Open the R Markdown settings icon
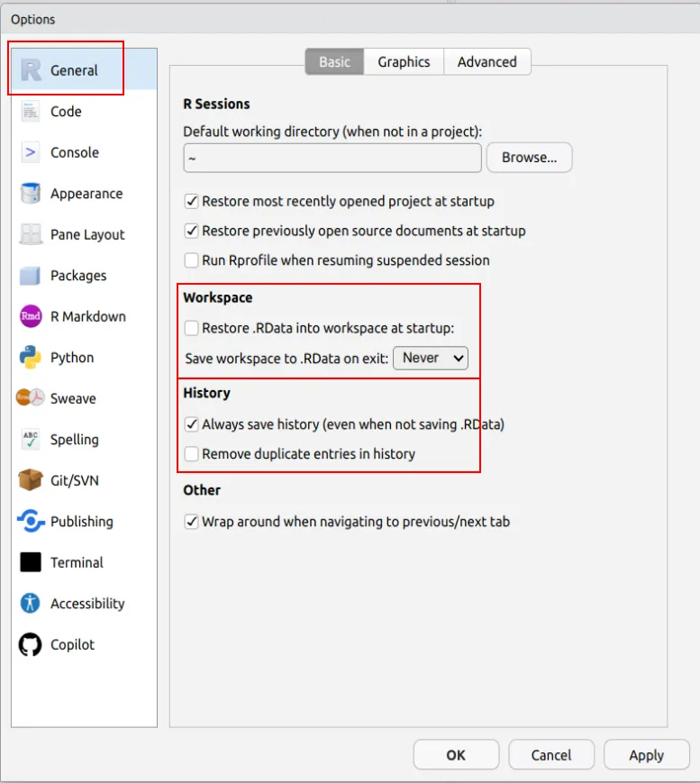Image resolution: width=700 pixels, height=783 pixels. coord(31,316)
